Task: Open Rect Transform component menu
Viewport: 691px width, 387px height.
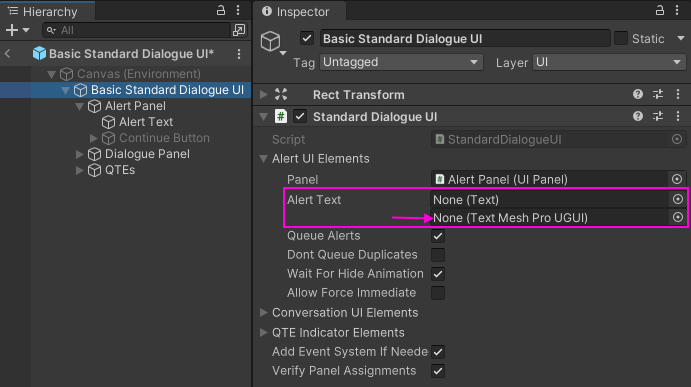Action: pyautogui.click(x=678, y=94)
